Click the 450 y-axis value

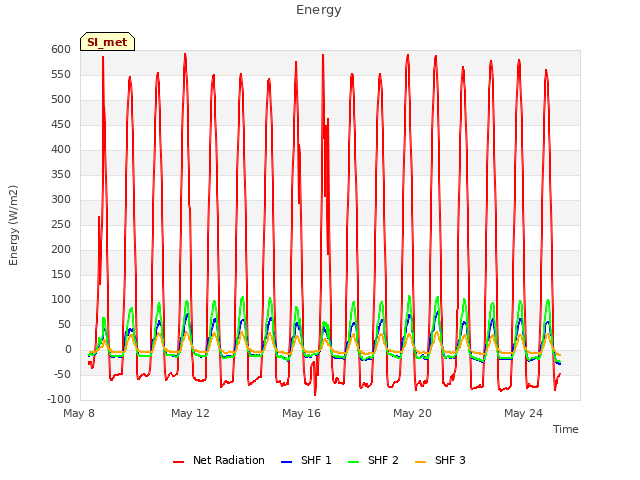pyautogui.click(x=61, y=124)
